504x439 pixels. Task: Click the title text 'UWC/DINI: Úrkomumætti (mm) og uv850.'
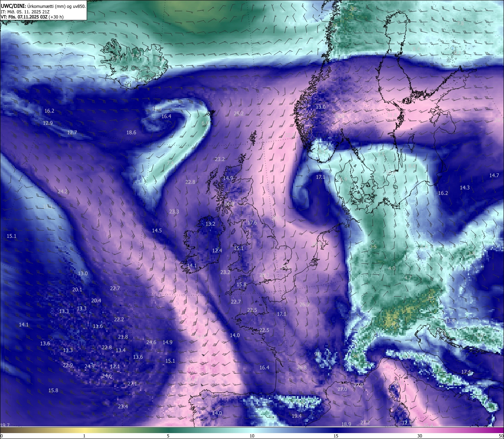pyautogui.click(x=43, y=6)
